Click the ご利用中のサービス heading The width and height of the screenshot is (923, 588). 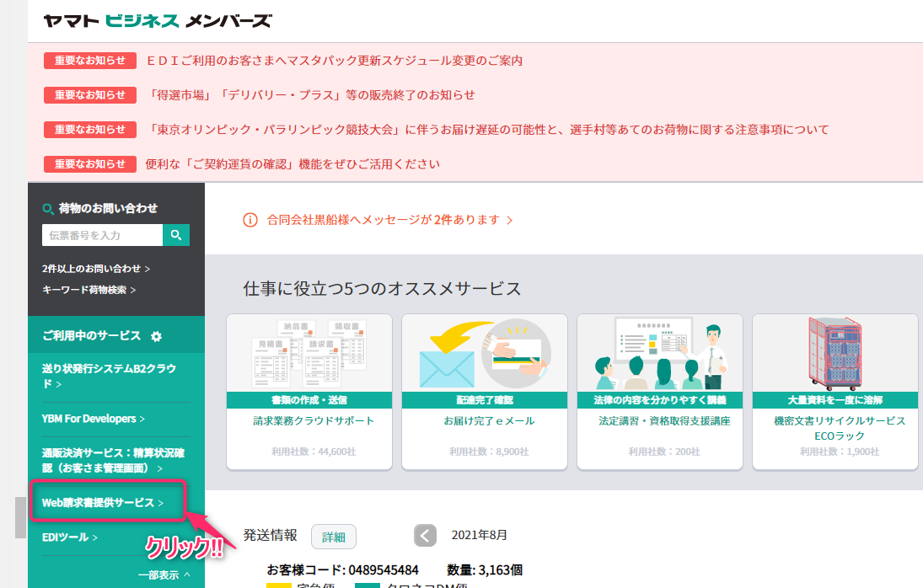(x=91, y=336)
